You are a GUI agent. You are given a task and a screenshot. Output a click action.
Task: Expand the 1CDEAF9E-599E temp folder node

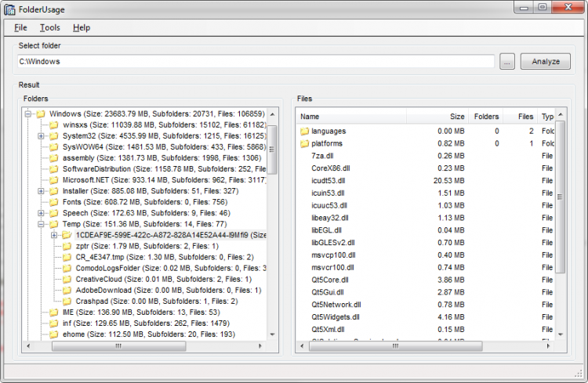[x=54, y=235]
